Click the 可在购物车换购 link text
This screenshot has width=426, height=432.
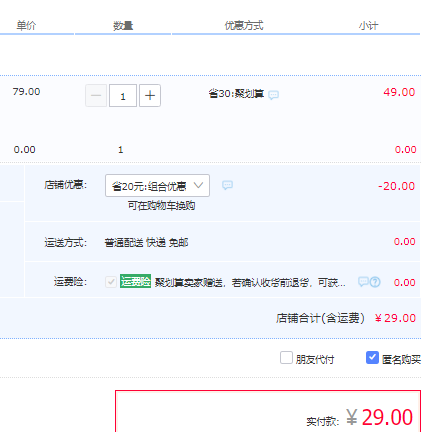[161, 206]
